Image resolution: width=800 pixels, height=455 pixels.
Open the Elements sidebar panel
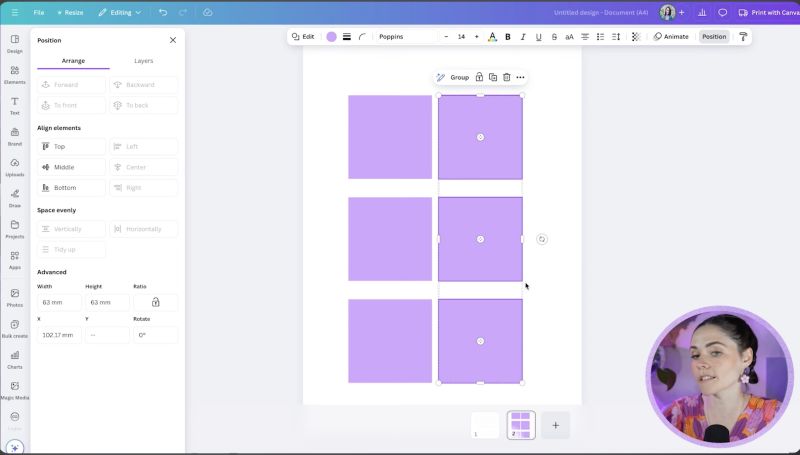[x=15, y=74]
